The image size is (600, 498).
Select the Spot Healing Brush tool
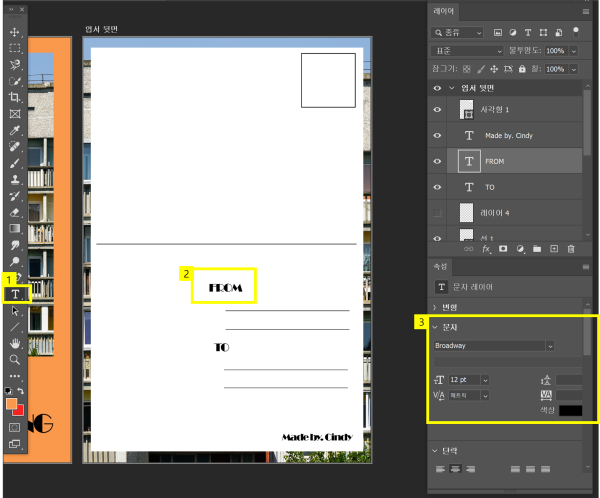(15, 147)
